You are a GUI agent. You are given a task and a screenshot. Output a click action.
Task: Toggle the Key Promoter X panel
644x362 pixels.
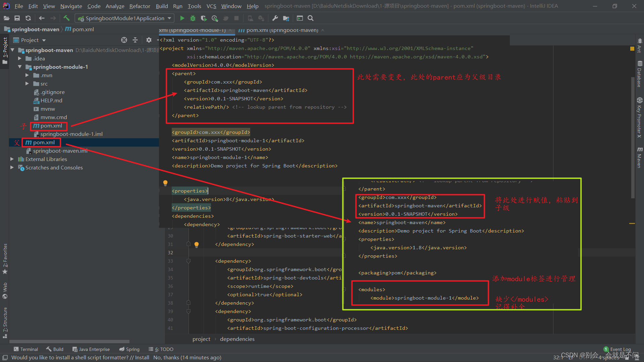click(x=640, y=117)
